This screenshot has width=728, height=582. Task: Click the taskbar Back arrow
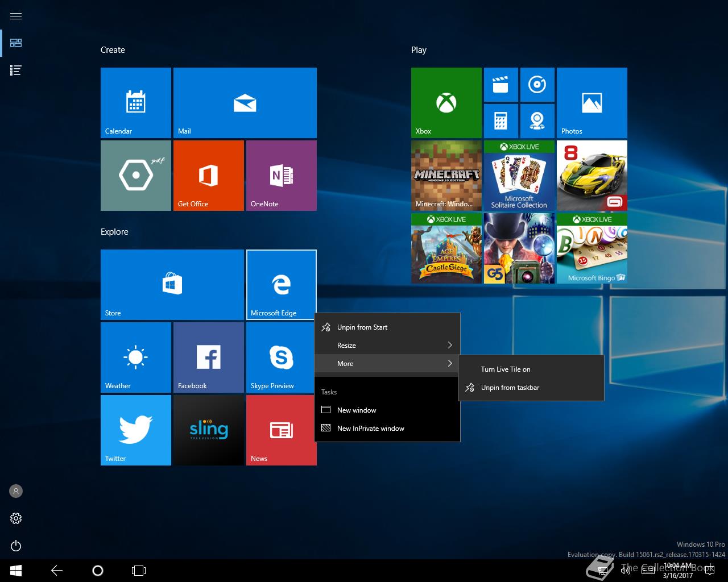57,571
